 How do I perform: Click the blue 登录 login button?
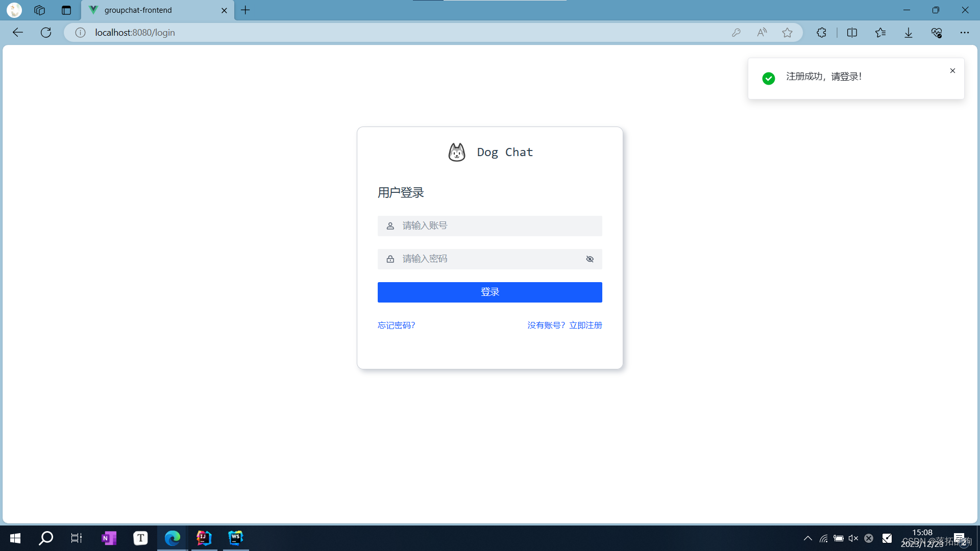[489, 292]
